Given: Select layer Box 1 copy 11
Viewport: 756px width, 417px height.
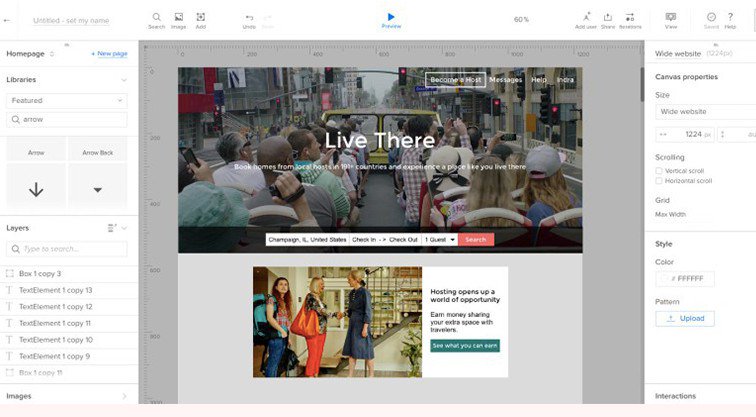Looking at the screenshot, I should click(69, 373).
